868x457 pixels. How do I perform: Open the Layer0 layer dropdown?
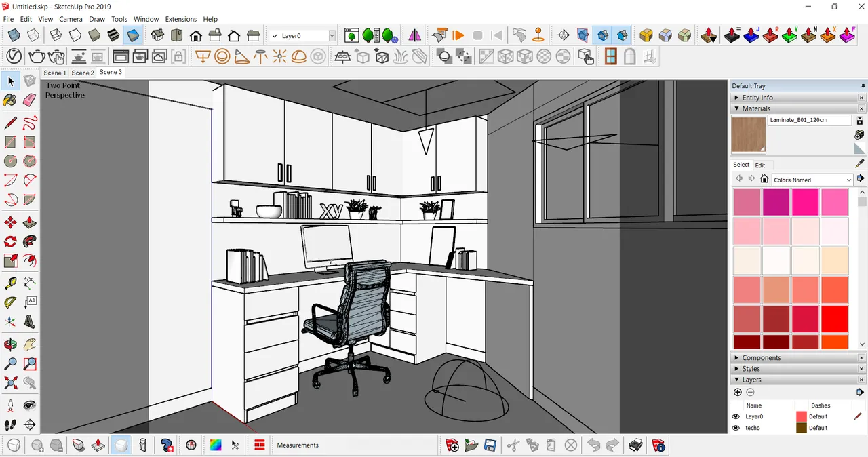332,36
